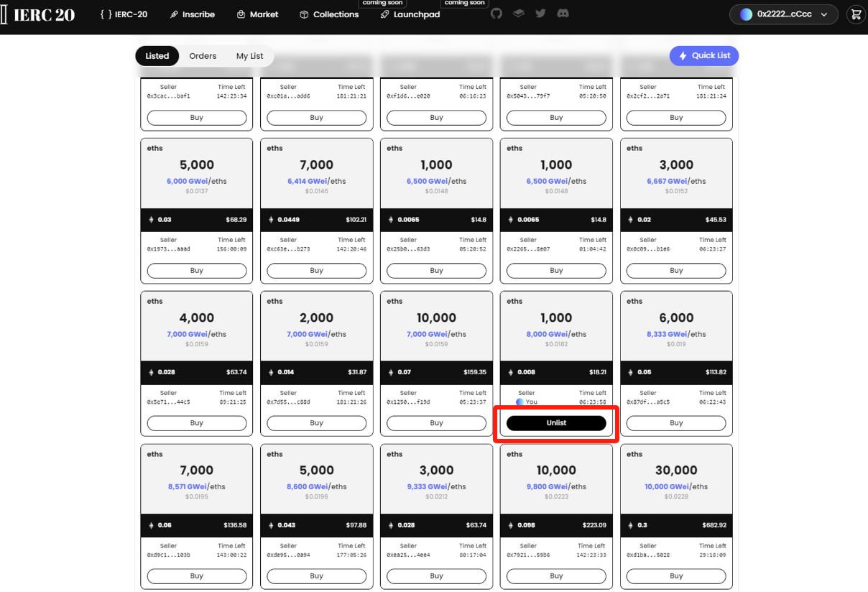Open the Collections menu item
The width and height of the screenshot is (868, 592).
(329, 14)
